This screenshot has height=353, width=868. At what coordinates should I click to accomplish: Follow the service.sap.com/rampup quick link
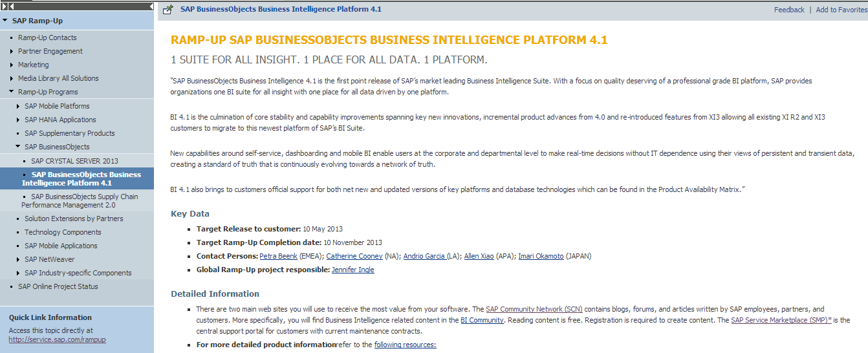pyautogui.click(x=57, y=339)
